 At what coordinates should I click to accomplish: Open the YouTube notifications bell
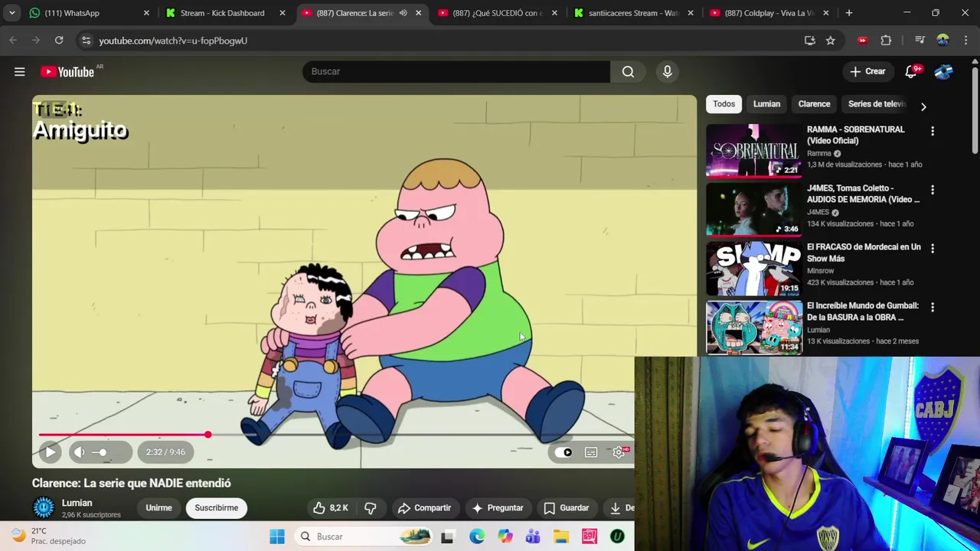pos(911,71)
